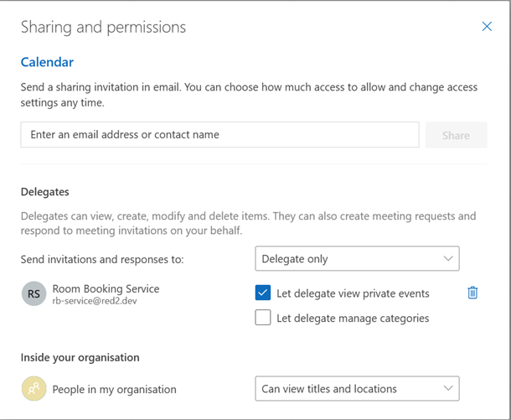Viewport: 511px width, 420px height.
Task: Click the People in my organisation label
Action: point(115,389)
